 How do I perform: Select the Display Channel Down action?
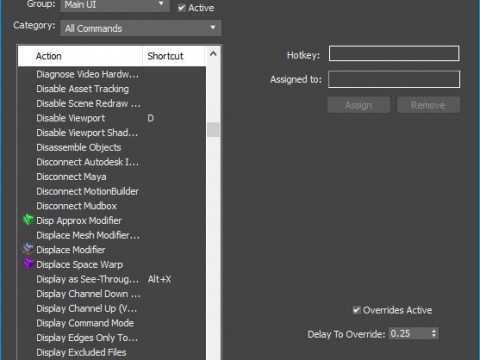point(88,294)
